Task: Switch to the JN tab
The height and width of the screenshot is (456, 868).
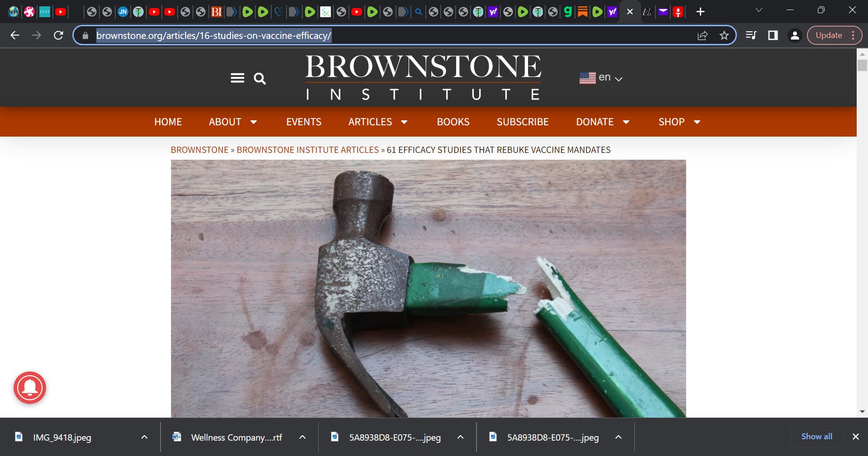Action: 123,12
